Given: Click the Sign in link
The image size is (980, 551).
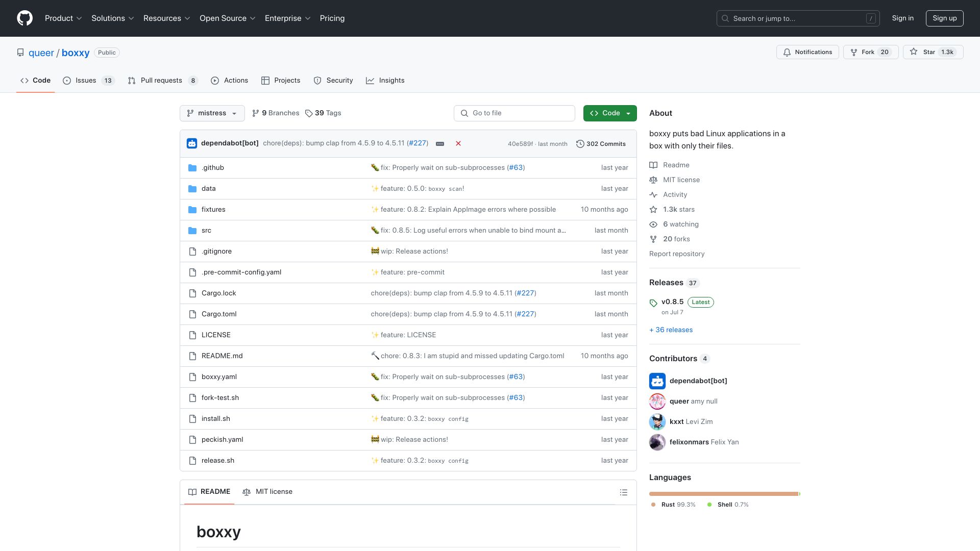Looking at the screenshot, I should tap(903, 18).
